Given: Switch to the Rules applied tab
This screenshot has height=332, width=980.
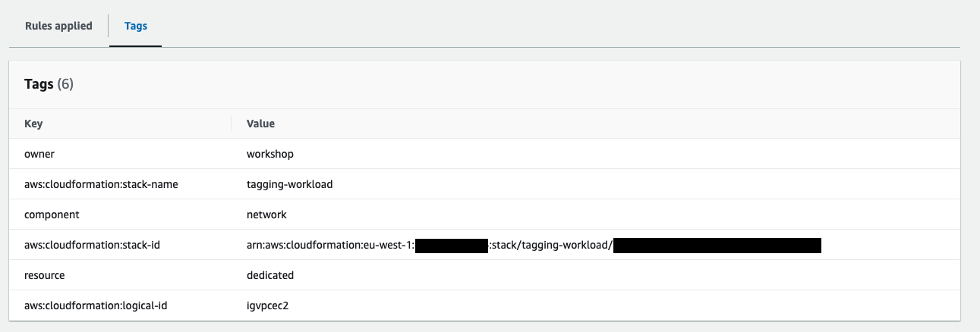Looking at the screenshot, I should 58,26.
